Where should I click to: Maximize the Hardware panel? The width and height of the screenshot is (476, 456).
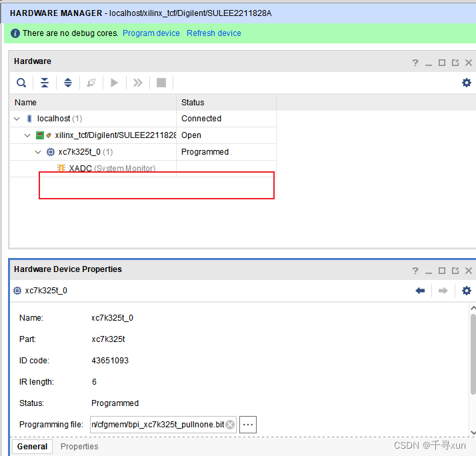tap(442, 63)
